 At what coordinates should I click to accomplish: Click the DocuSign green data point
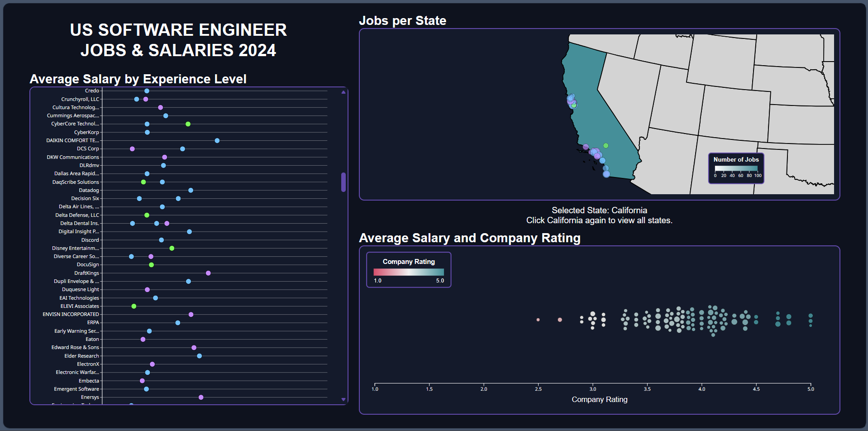[151, 264]
